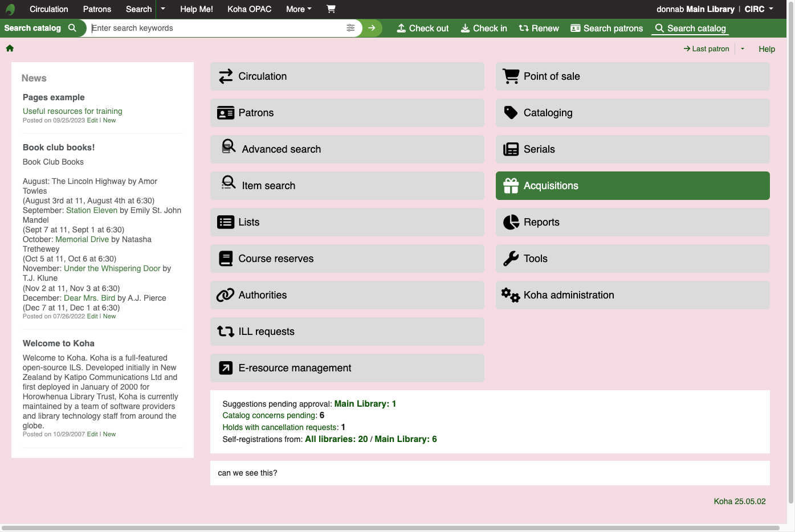795x532 pixels.
Task: Click the Reports pie chart icon
Action: 511,222
